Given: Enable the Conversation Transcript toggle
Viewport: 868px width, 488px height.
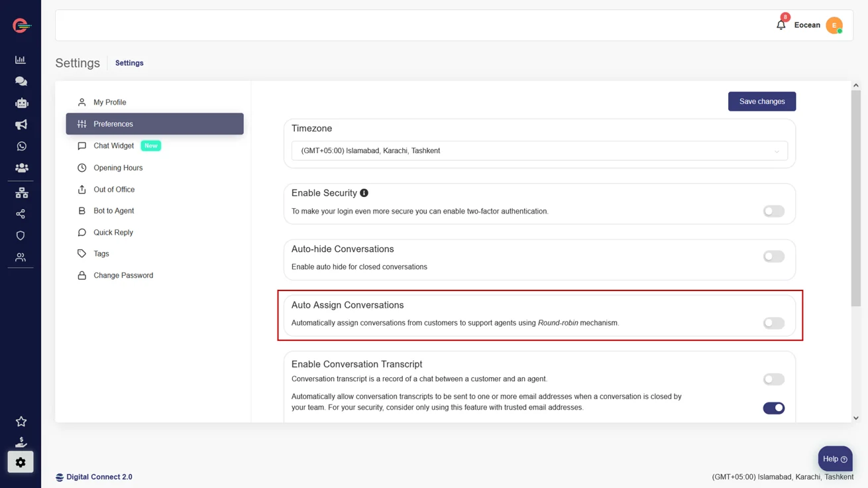Looking at the screenshot, I should [773, 379].
